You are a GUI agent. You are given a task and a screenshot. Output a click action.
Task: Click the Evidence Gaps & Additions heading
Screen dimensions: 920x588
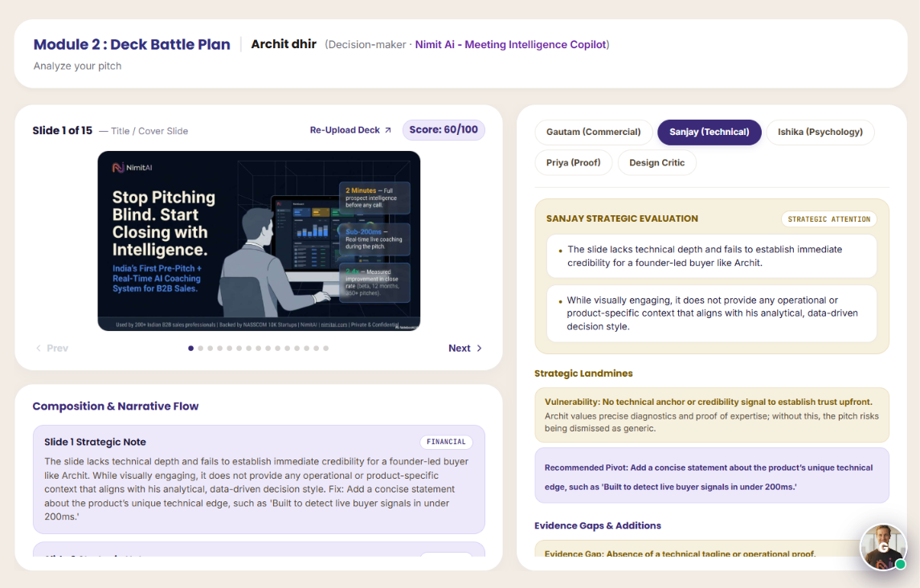click(x=597, y=525)
